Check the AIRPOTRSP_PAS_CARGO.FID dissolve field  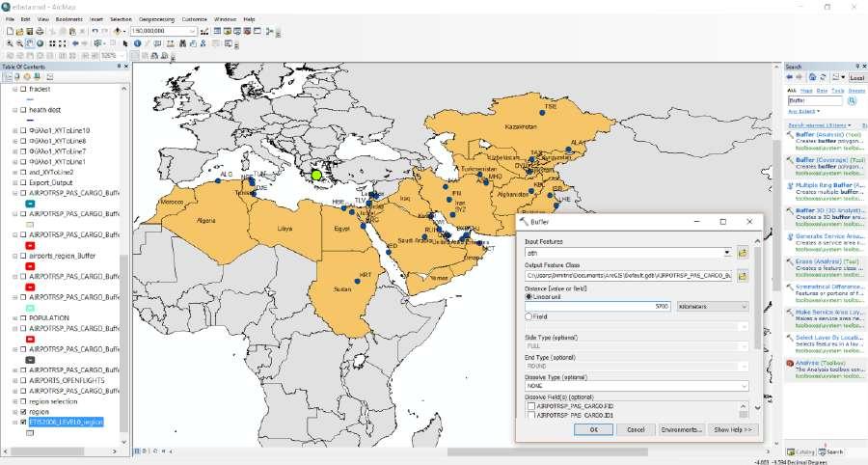(530, 406)
